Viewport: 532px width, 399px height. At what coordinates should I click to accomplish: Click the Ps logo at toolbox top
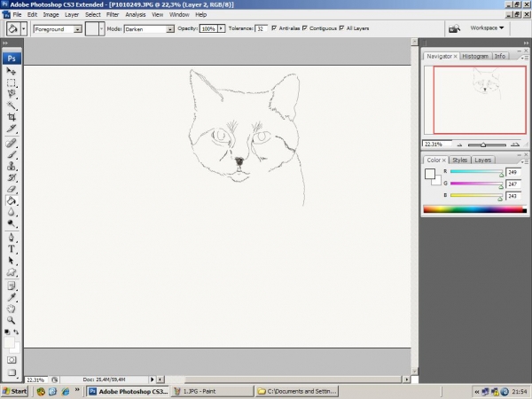point(12,58)
